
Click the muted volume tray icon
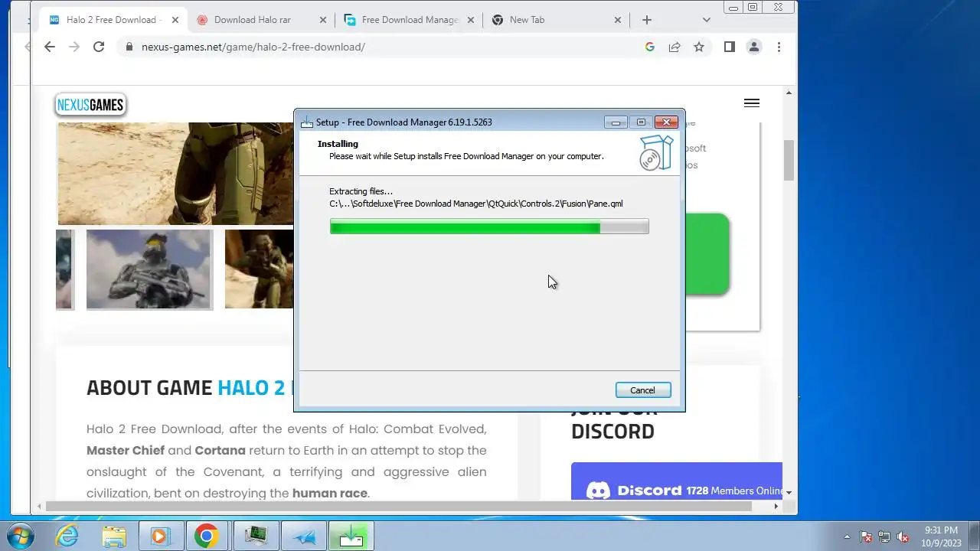click(903, 536)
